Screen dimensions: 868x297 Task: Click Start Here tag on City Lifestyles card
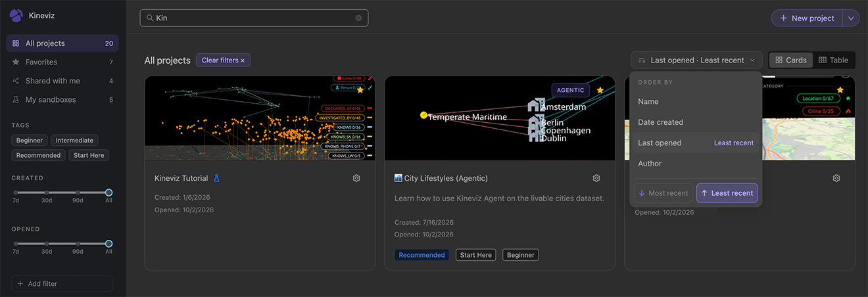coord(476,255)
